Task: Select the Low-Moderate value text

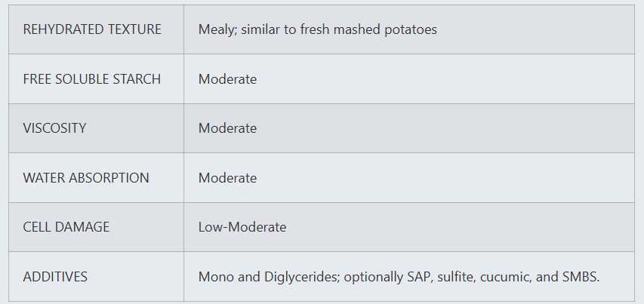Action: pyautogui.click(x=242, y=227)
